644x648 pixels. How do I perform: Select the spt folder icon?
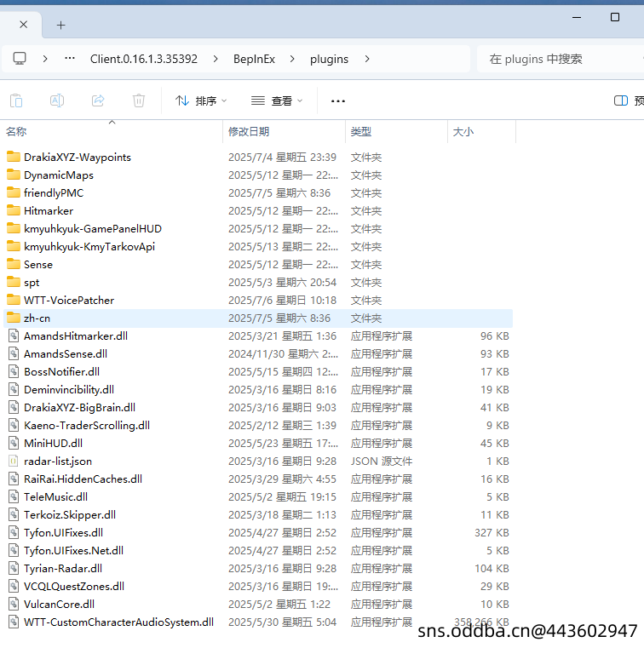14,282
